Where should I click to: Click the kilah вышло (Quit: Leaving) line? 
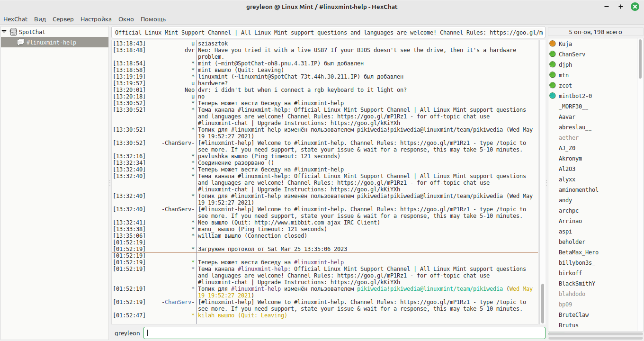pos(242,315)
